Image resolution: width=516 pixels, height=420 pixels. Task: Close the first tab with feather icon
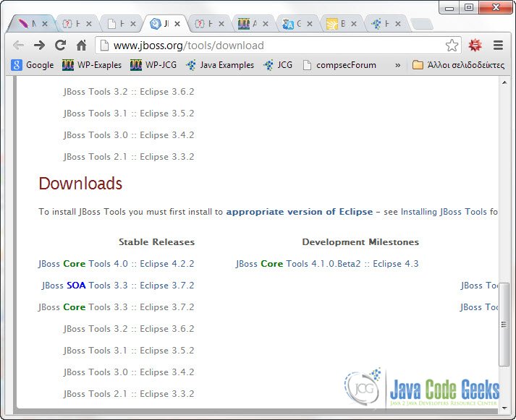tap(45, 24)
